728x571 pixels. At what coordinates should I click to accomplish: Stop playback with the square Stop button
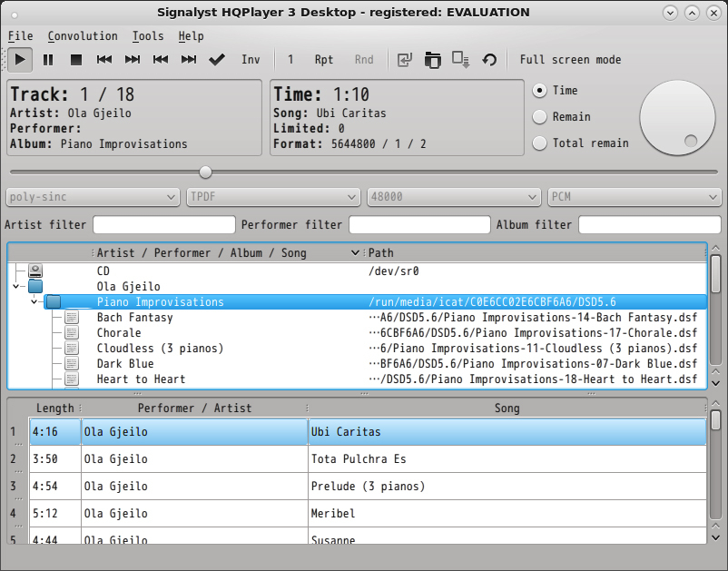pyautogui.click(x=76, y=60)
